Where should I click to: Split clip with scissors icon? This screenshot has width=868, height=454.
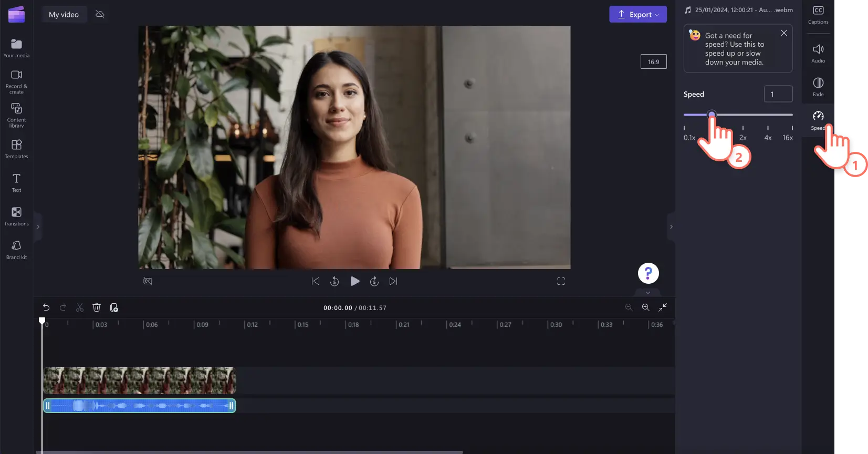[80, 307]
